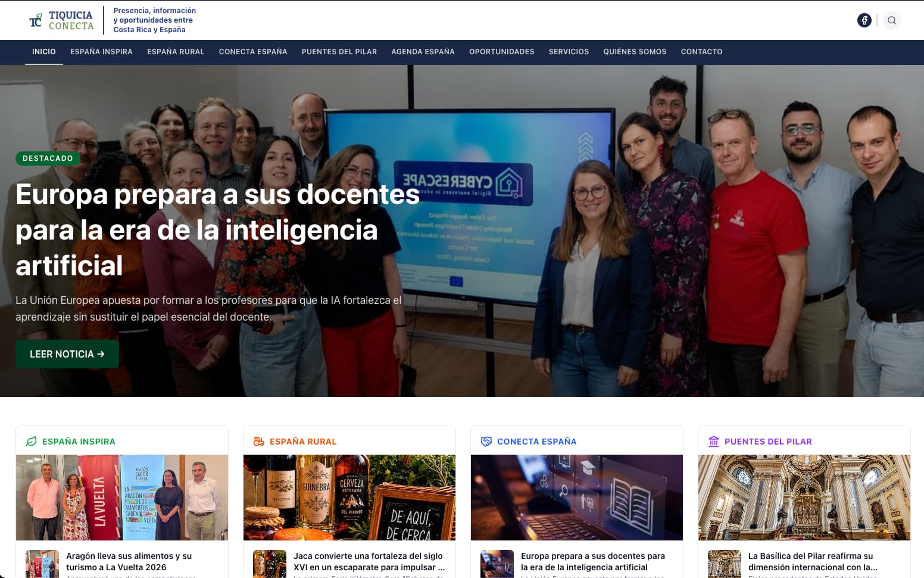This screenshot has width=924, height=578.
Task: Select the Contacto menu item
Action: 702,52
